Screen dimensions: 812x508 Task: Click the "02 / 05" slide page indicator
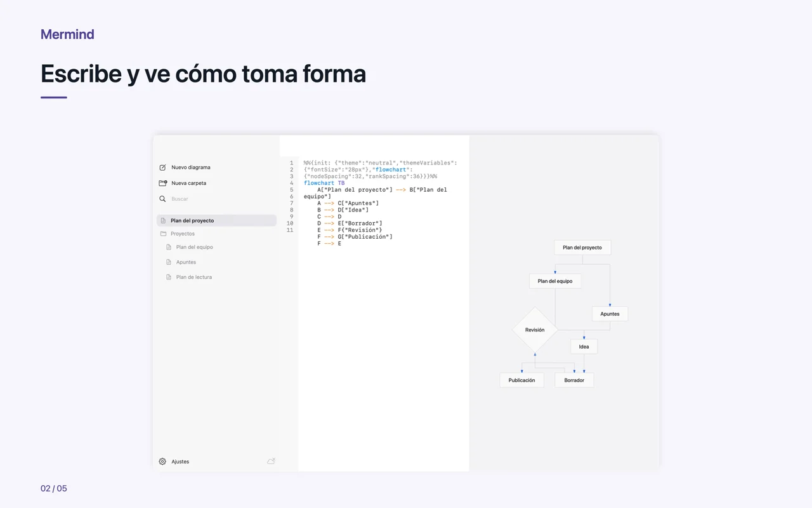click(x=54, y=488)
